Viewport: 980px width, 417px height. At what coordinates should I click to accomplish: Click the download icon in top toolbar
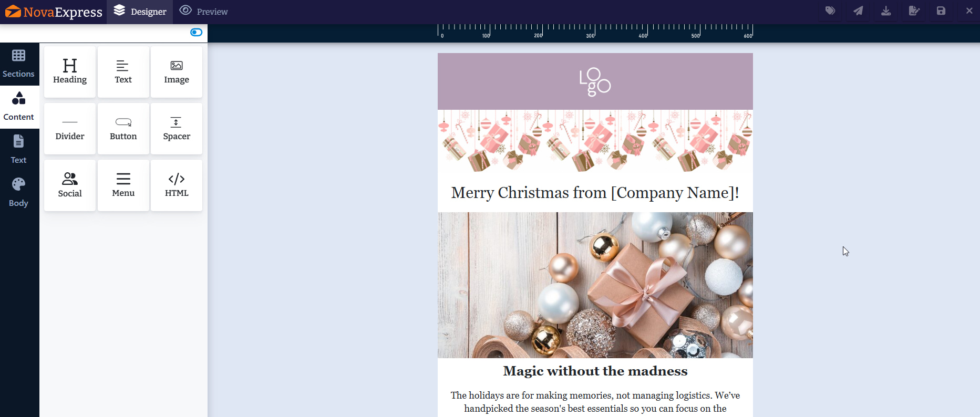(886, 11)
